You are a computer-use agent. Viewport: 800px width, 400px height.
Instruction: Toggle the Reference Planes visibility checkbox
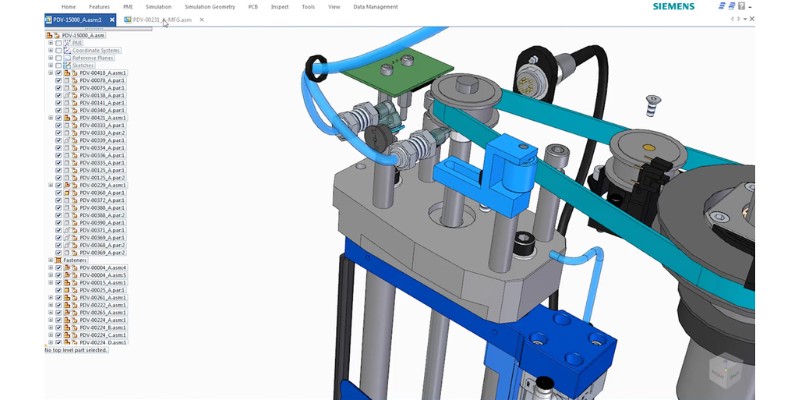coord(59,58)
